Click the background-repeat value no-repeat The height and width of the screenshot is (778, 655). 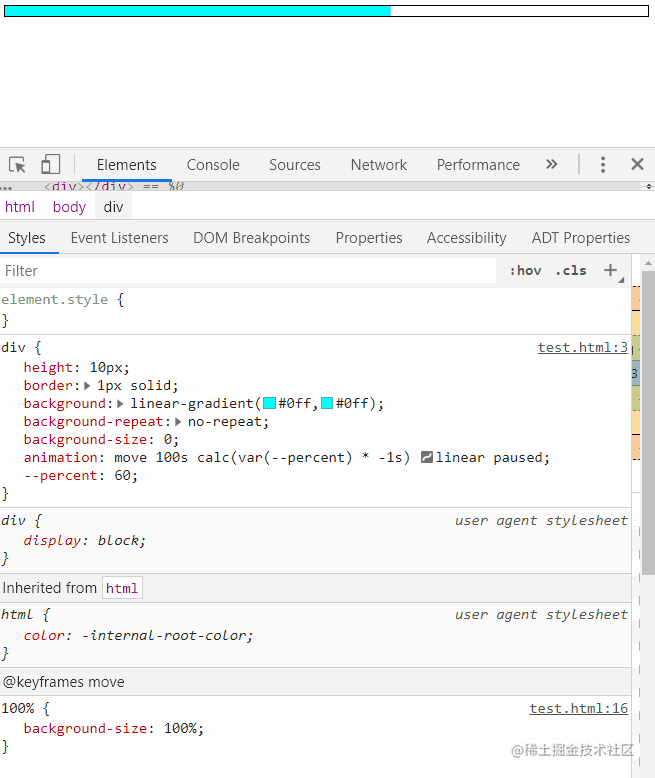click(225, 422)
